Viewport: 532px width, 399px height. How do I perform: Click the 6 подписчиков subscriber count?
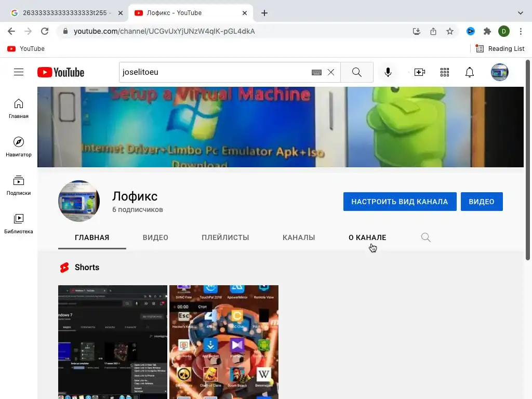(x=137, y=210)
